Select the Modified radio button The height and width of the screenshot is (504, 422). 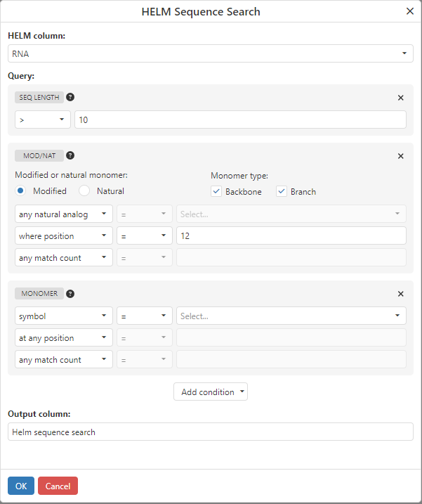(x=21, y=190)
